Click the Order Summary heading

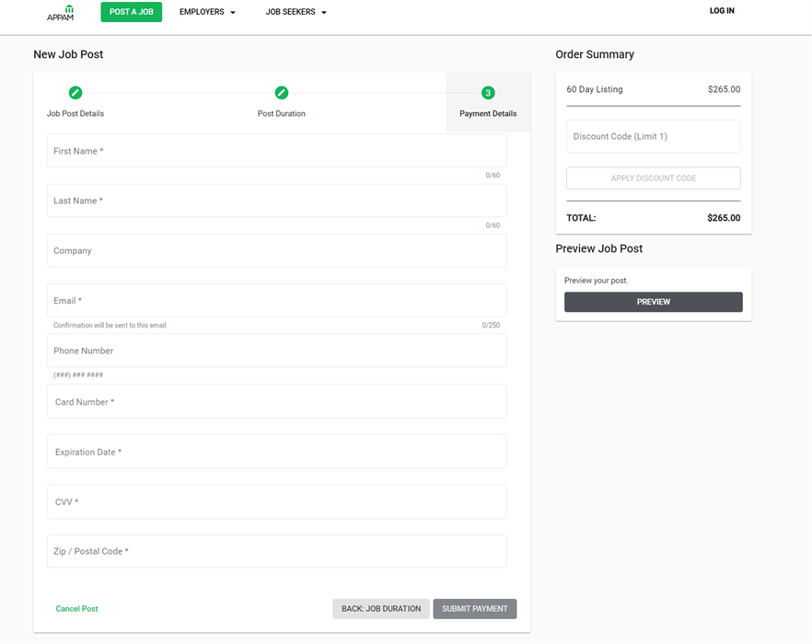(595, 54)
